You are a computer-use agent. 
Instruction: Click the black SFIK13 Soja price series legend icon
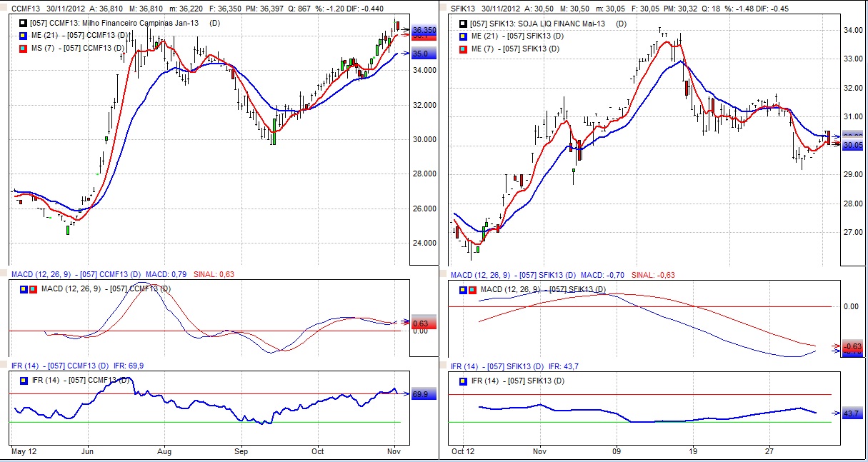463,24
